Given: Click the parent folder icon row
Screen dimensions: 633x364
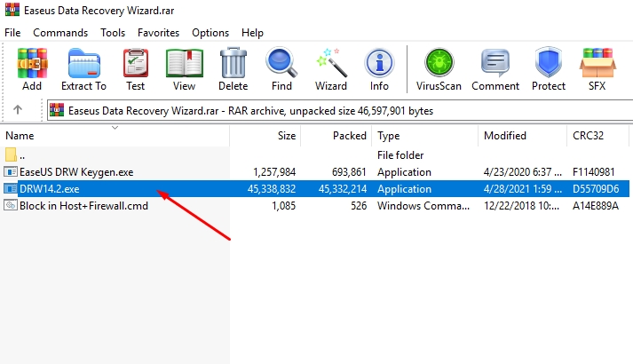Looking at the screenshot, I should pos(11,155).
